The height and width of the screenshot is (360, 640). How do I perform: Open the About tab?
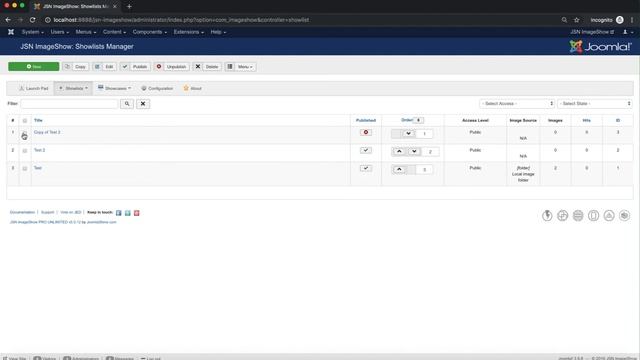[x=193, y=88]
